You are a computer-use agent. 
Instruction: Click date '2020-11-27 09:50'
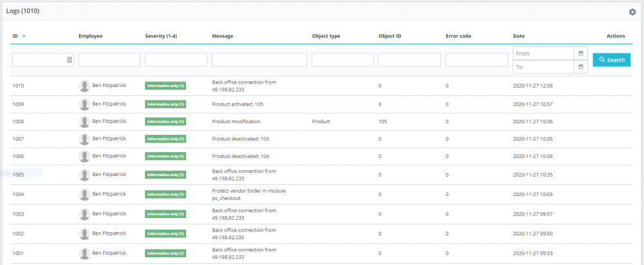coord(533,233)
